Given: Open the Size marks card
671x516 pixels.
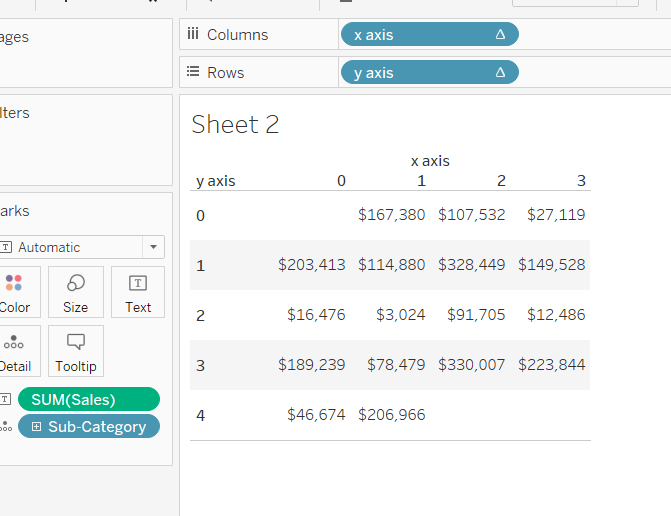Looking at the screenshot, I should click(75, 292).
